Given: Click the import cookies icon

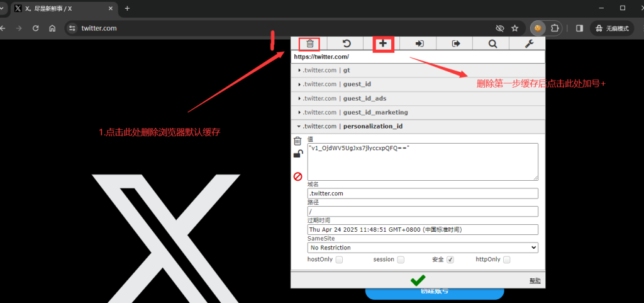Looking at the screenshot, I should (x=419, y=43).
